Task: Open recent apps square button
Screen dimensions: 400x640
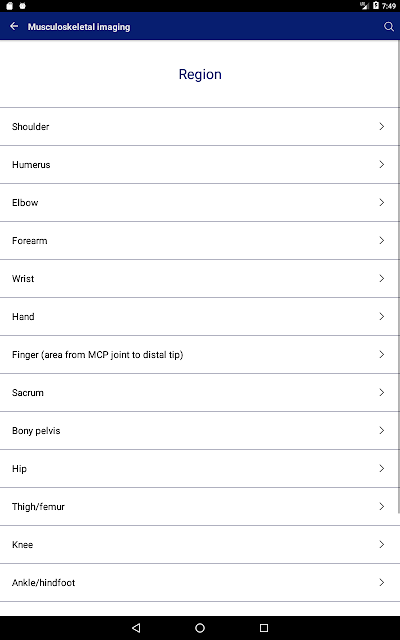Action: tap(264, 628)
